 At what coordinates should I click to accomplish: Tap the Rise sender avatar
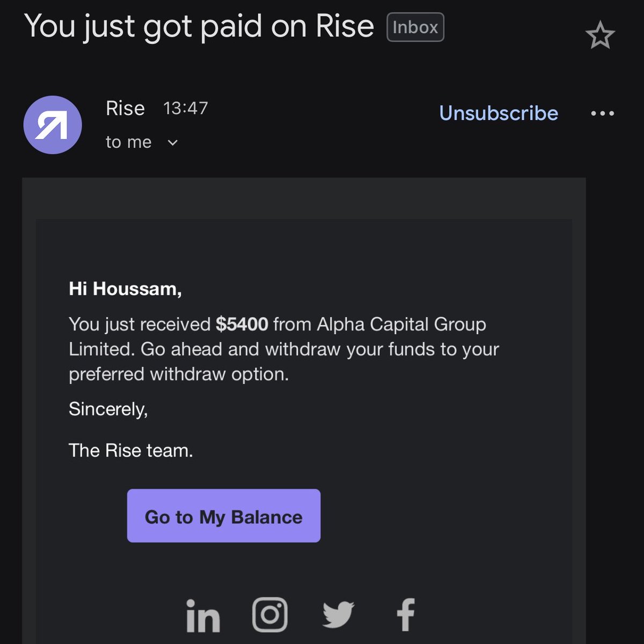(53, 125)
